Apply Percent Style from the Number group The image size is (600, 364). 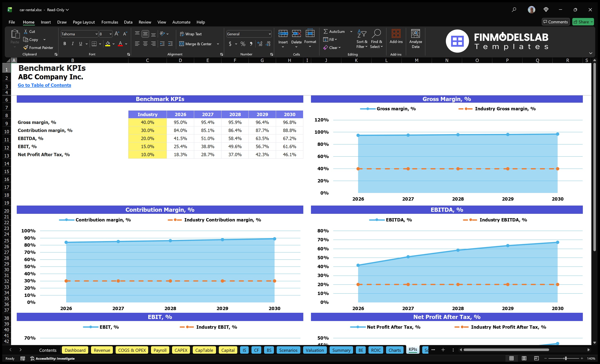click(243, 44)
